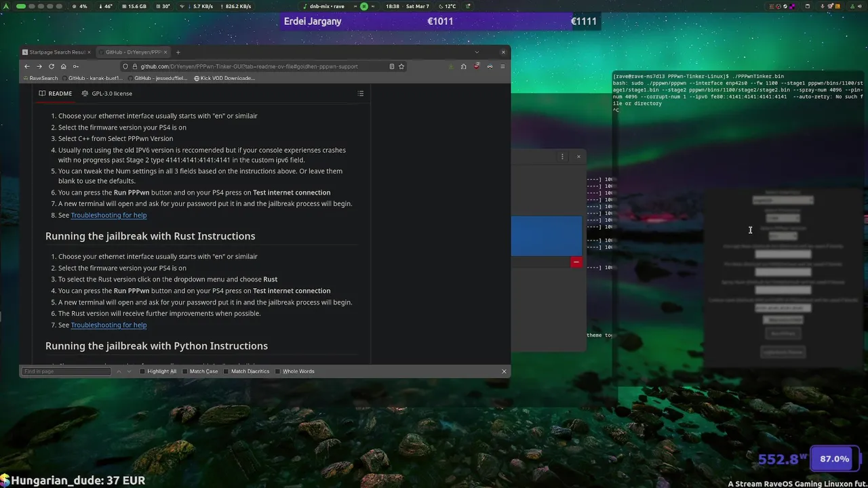This screenshot has height=488, width=868.
Task: Open the firmware version dropdown in PPPwn Tinker
Action: pos(783,218)
